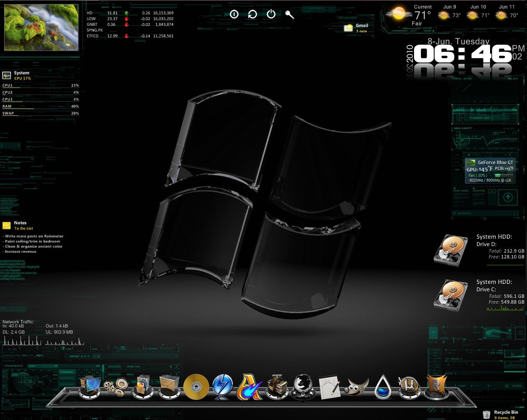Click the current temperature 71°
The width and height of the screenshot is (527, 420).
pyautogui.click(x=423, y=16)
